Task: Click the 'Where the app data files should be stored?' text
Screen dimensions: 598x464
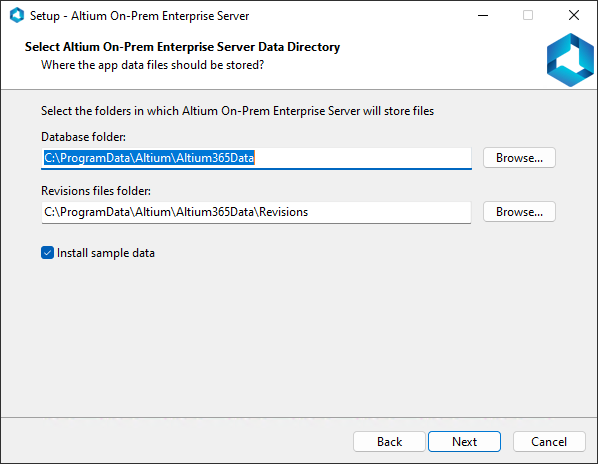Action: (153, 65)
